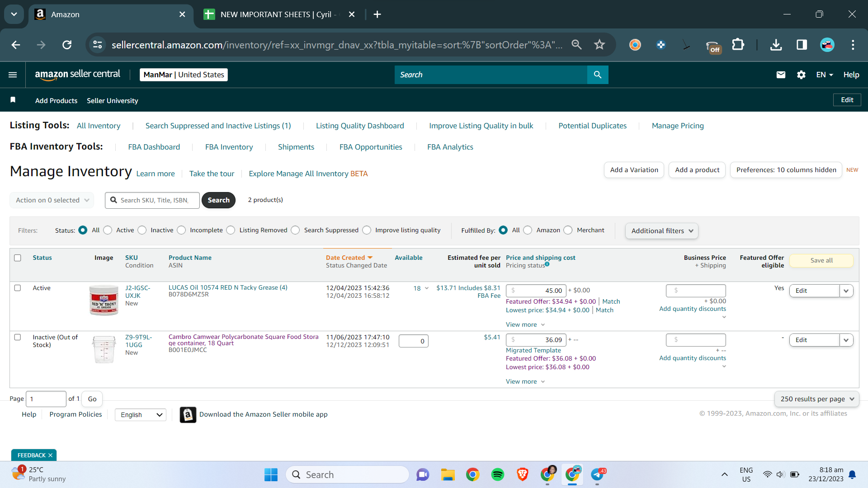Click the bookmark flag icon
The height and width of the screenshot is (488, 868).
(x=13, y=100)
